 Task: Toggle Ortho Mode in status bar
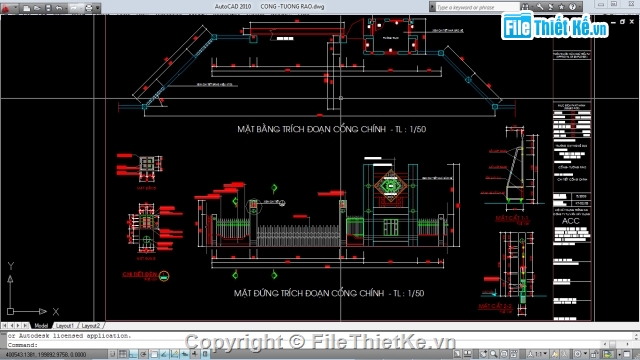pyautogui.click(x=133, y=354)
